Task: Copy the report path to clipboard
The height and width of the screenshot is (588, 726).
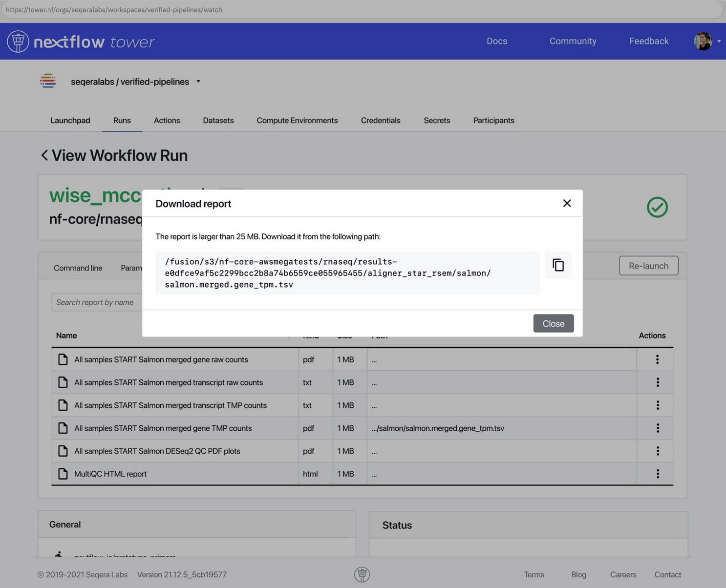Action: pos(558,265)
